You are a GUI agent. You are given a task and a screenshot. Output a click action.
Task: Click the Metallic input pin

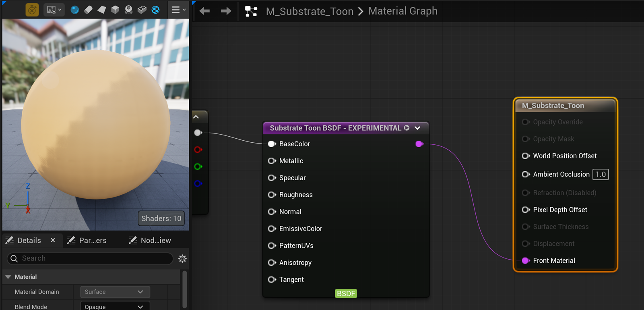(x=272, y=161)
